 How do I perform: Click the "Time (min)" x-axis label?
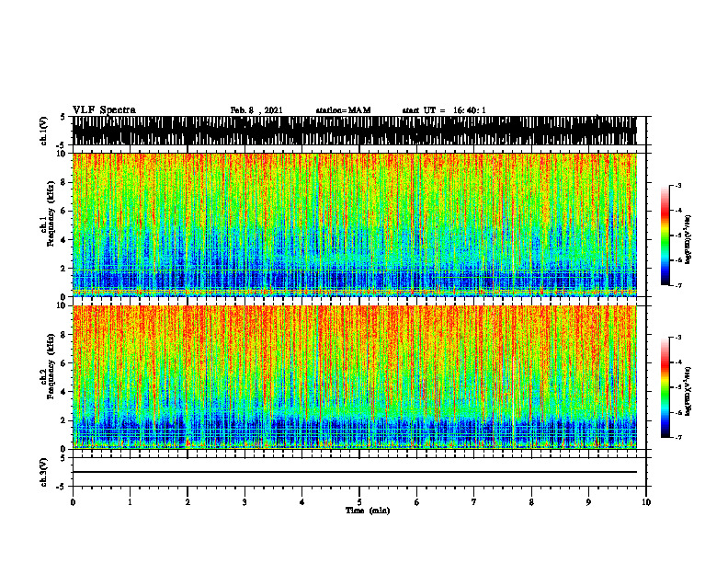coord(368,511)
